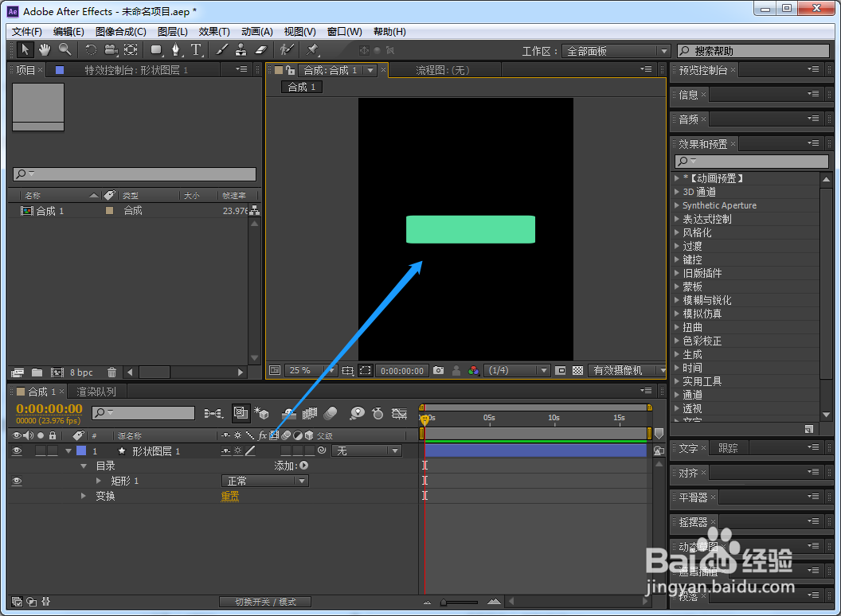Toggle the collapse transformations switch for 形状图层 1
841x616 pixels.
[238, 451]
